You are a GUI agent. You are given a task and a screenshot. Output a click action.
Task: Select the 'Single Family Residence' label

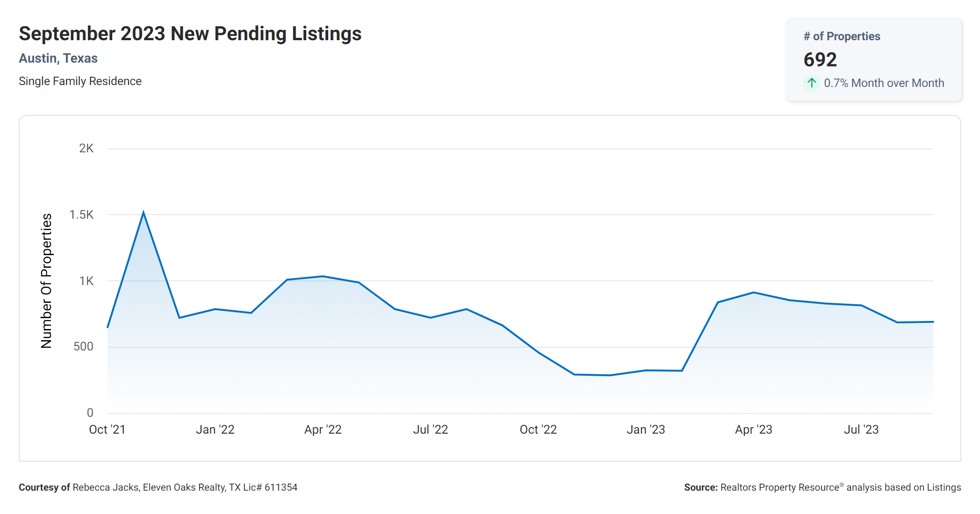point(80,81)
